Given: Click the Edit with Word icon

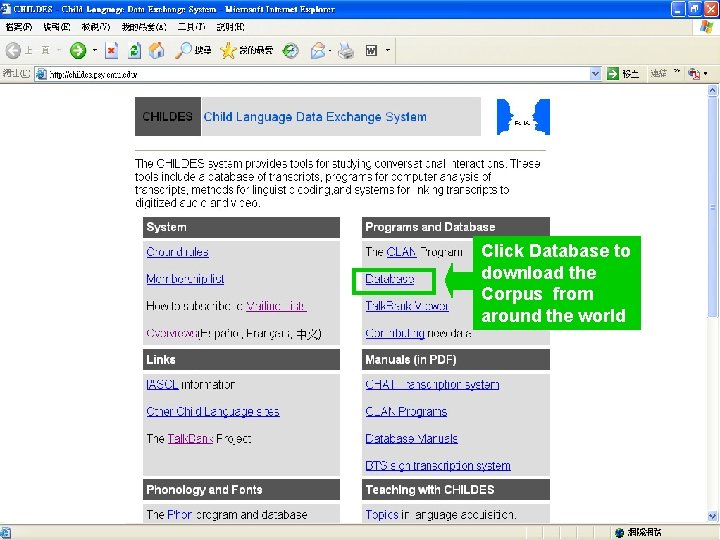Looking at the screenshot, I should (x=371, y=50).
